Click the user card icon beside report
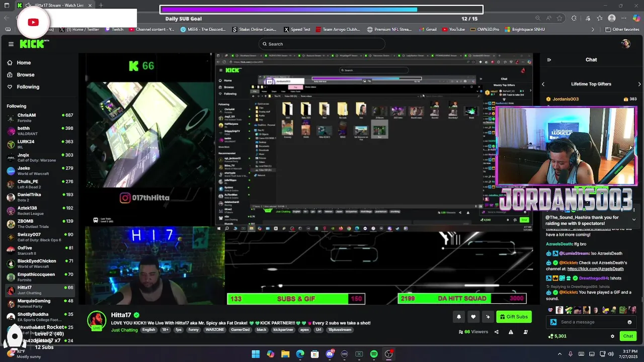Viewport: 644px width, 362px height. coord(526,332)
